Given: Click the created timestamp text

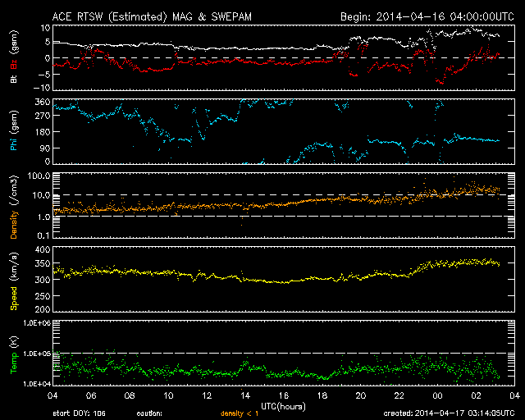Looking at the screenshot, I should [x=449, y=413].
